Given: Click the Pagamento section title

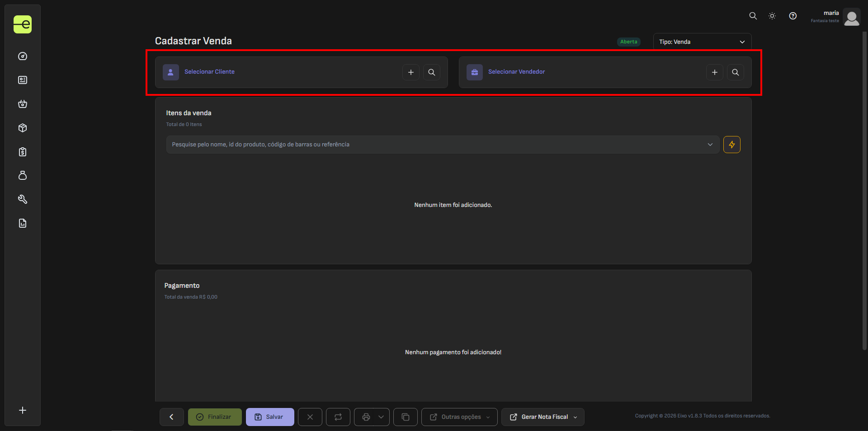Looking at the screenshot, I should [182, 286].
